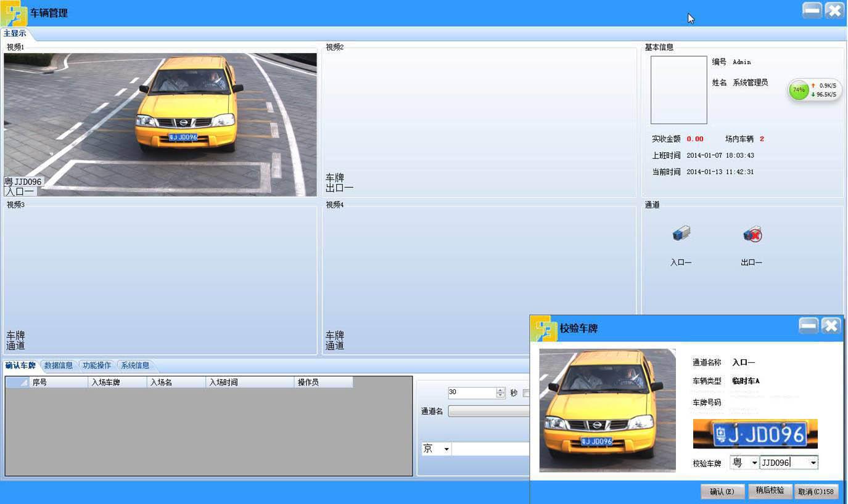Click the 入口一 entrance camera icon
Screen dimensions: 848x504
[x=681, y=234]
